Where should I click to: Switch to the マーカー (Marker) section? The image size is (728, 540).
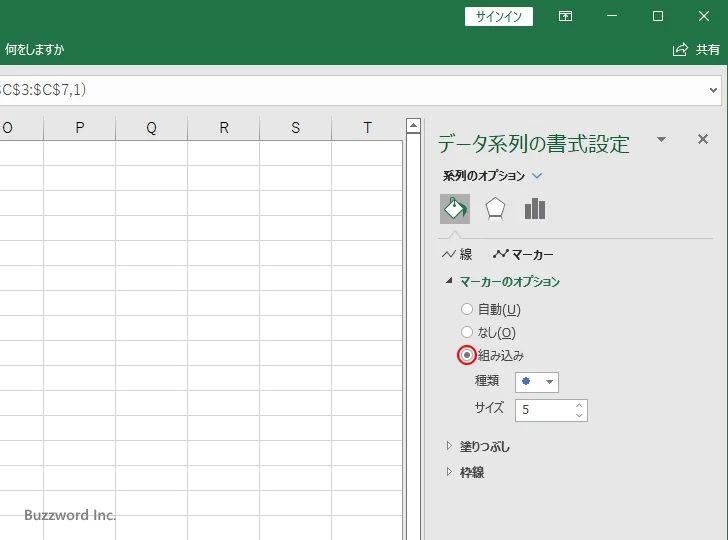[x=523, y=254]
